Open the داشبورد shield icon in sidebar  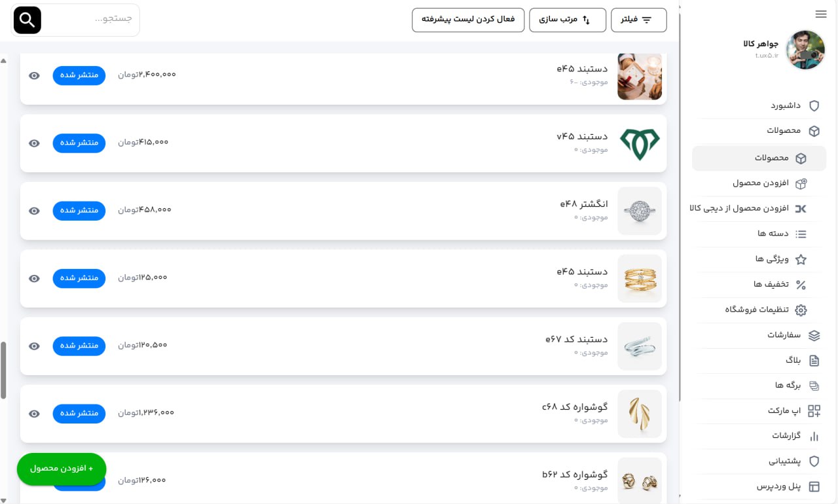click(814, 105)
